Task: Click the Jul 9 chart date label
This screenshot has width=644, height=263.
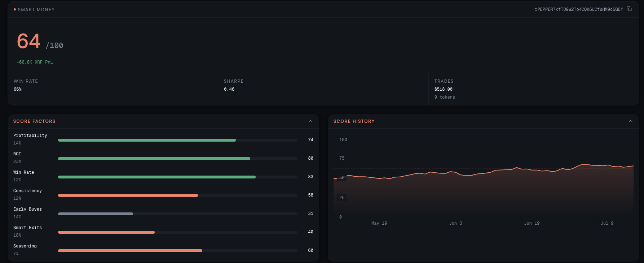Action: click(607, 223)
